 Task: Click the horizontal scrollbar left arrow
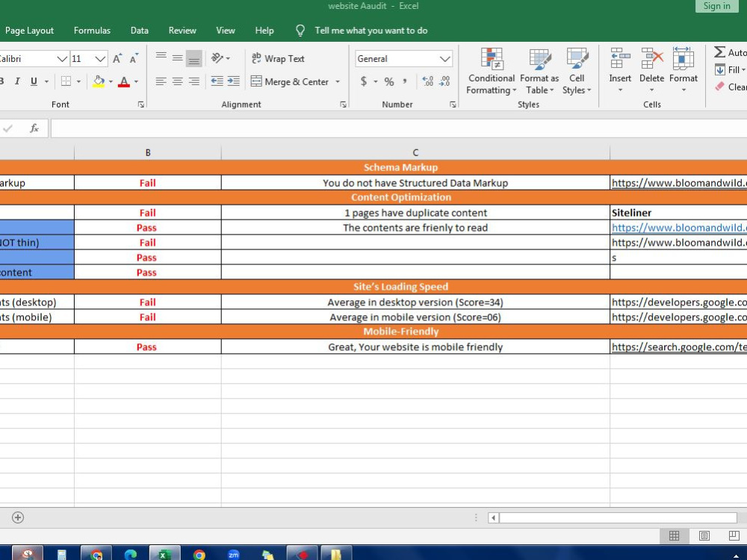click(x=494, y=517)
